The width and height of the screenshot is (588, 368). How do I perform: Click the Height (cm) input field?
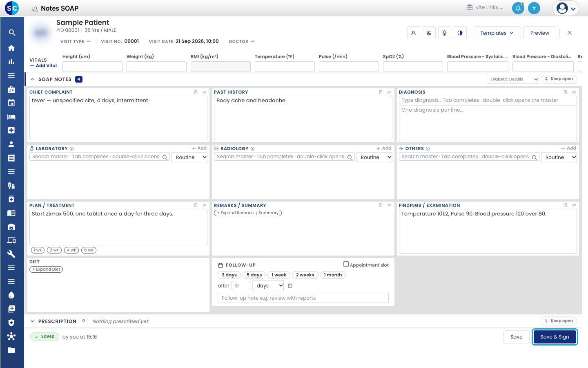[92, 66]
